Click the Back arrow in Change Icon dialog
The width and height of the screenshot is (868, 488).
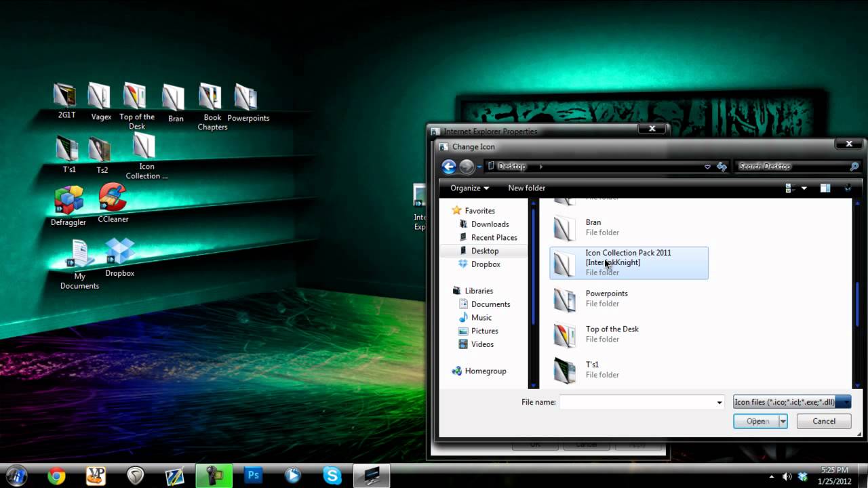coord(449,166)
